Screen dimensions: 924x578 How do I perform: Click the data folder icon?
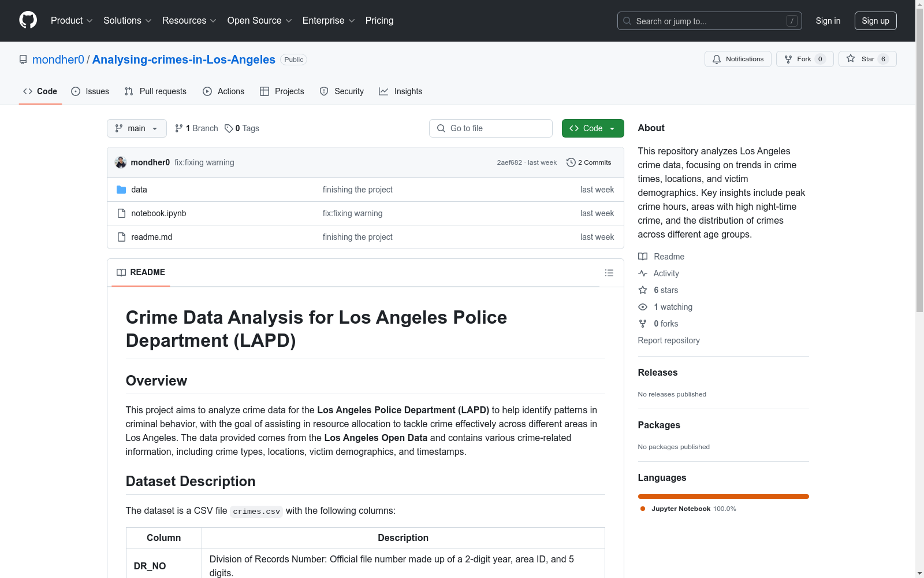coord(121,190)
